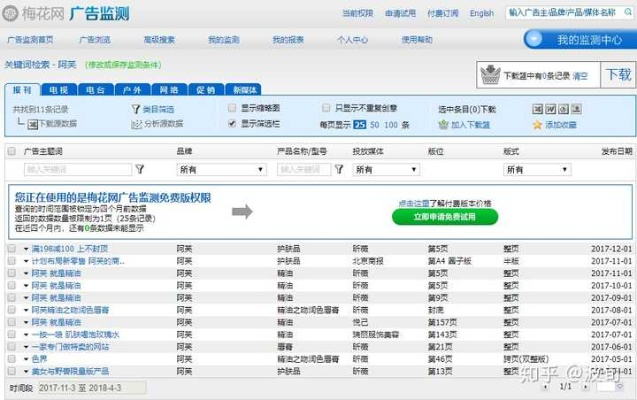
Task: Enable the 显示缩略图 checkbox
Action: point(232,108)
